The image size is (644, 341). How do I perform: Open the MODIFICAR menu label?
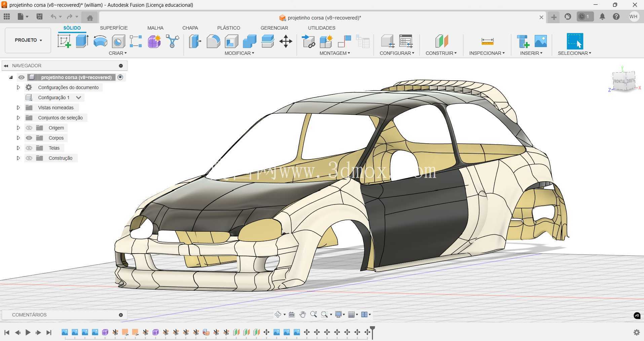tap(239, 53)
